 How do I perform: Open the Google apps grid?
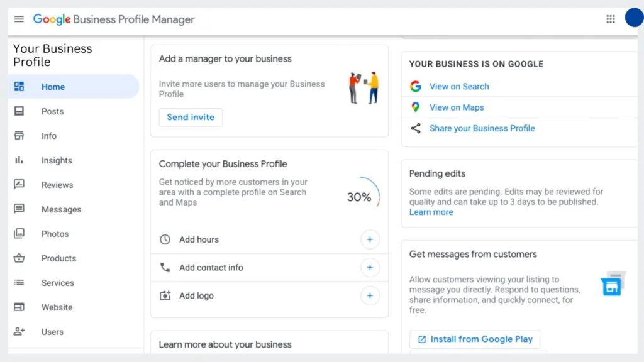tap(610, 19)
